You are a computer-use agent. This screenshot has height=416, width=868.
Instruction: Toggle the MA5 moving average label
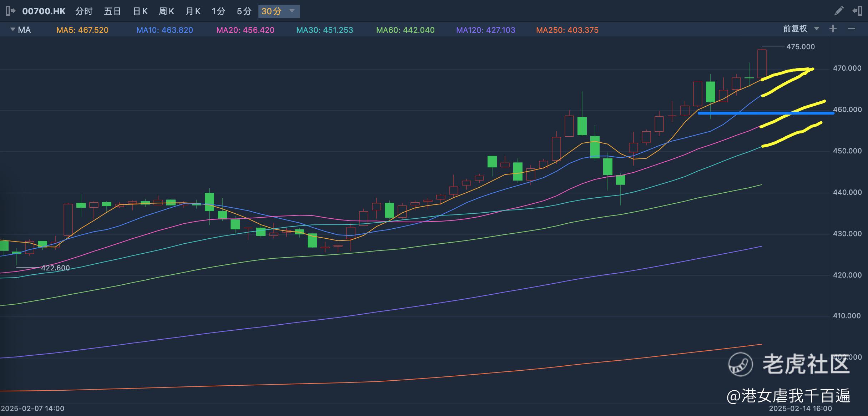tap(82, 30)
